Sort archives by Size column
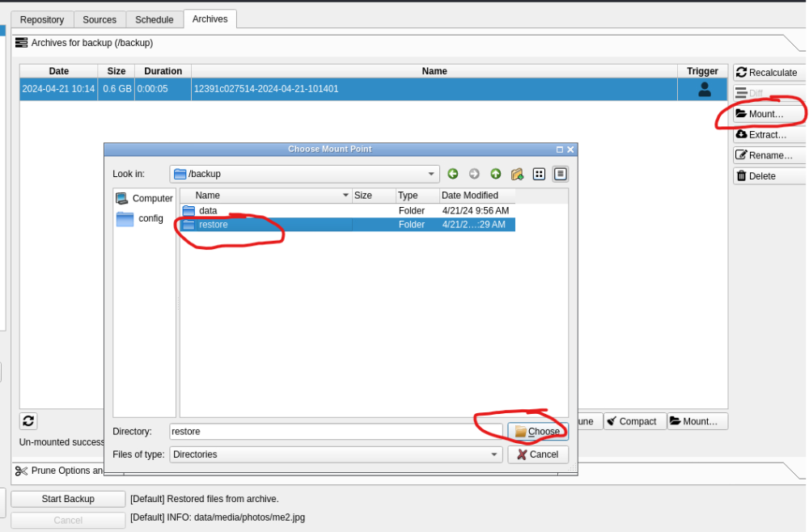Viewport: 809px width, 532px height. (116, 71)
